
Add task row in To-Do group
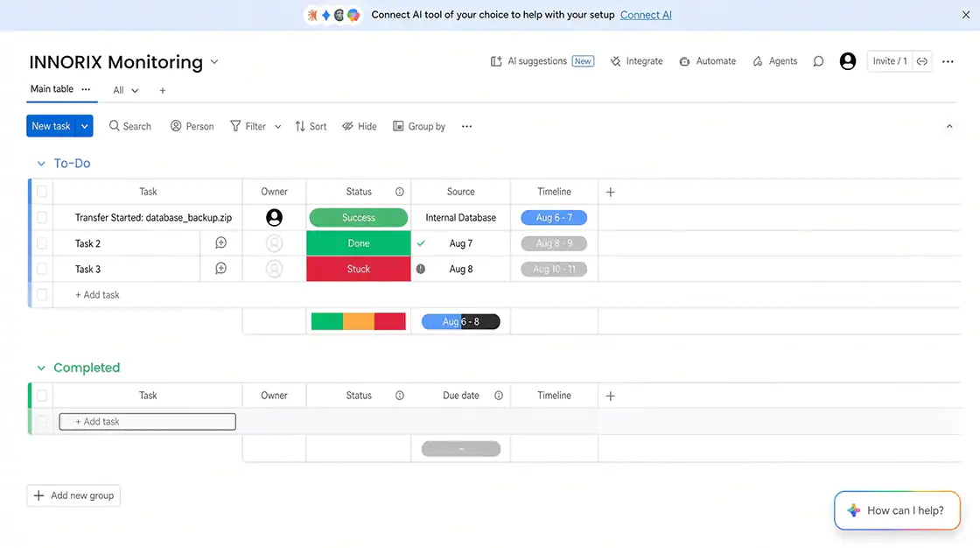click(x=97, y=295)
